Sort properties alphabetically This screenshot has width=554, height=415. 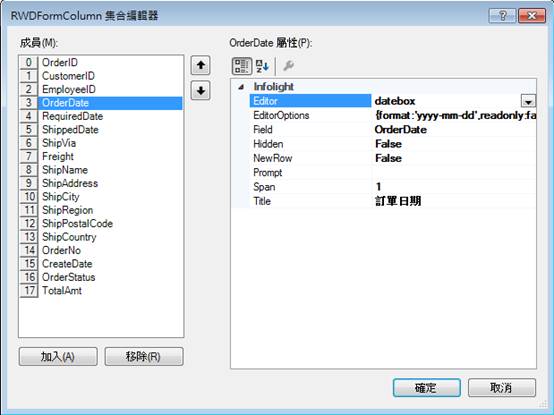coord(262,66)
